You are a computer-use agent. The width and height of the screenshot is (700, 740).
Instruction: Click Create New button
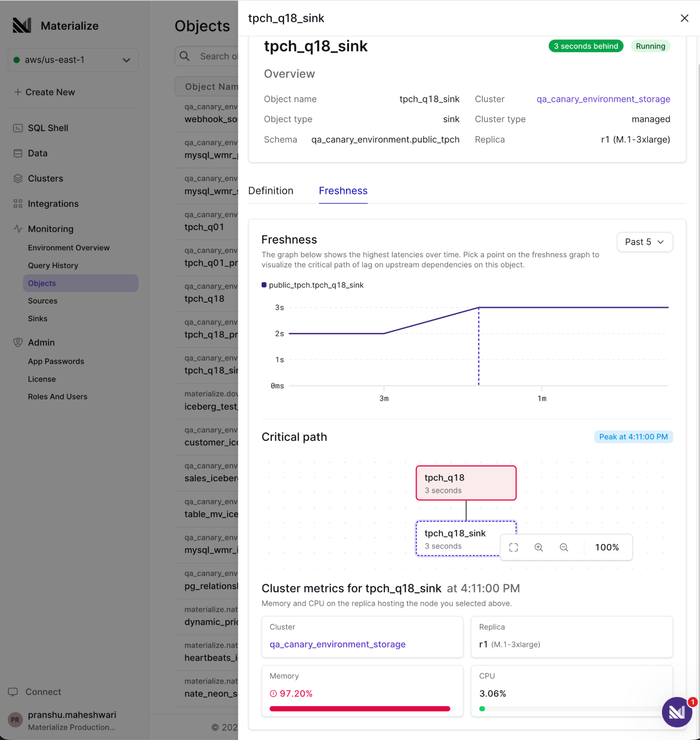(x=44, y=92)
